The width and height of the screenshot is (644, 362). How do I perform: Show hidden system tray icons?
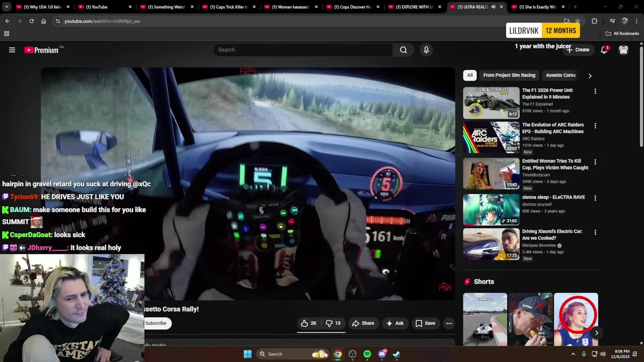(573, 354)
